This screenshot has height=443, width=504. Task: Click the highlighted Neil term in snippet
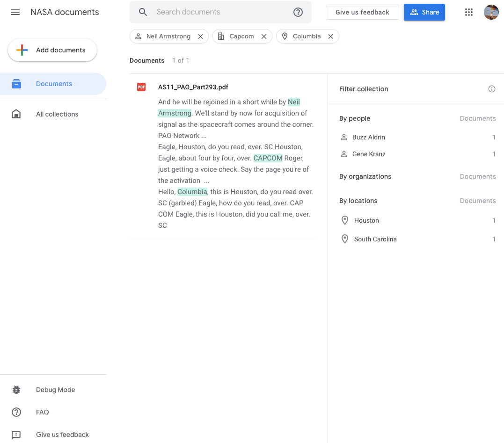tap(294, 102)
